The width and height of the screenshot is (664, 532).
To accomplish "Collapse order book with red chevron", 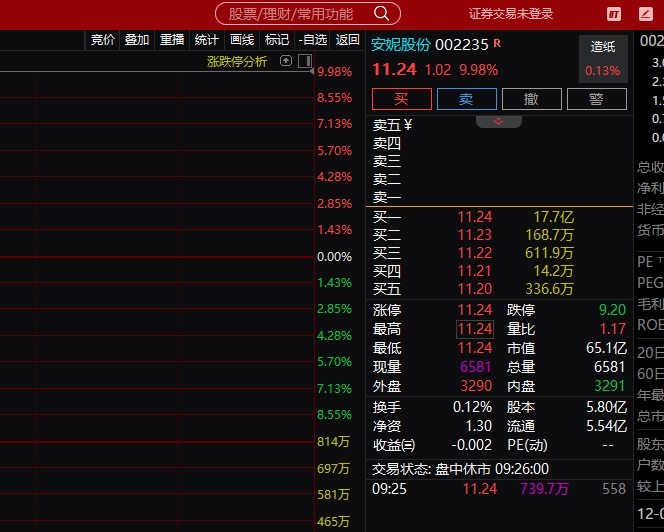I will 498,122.
